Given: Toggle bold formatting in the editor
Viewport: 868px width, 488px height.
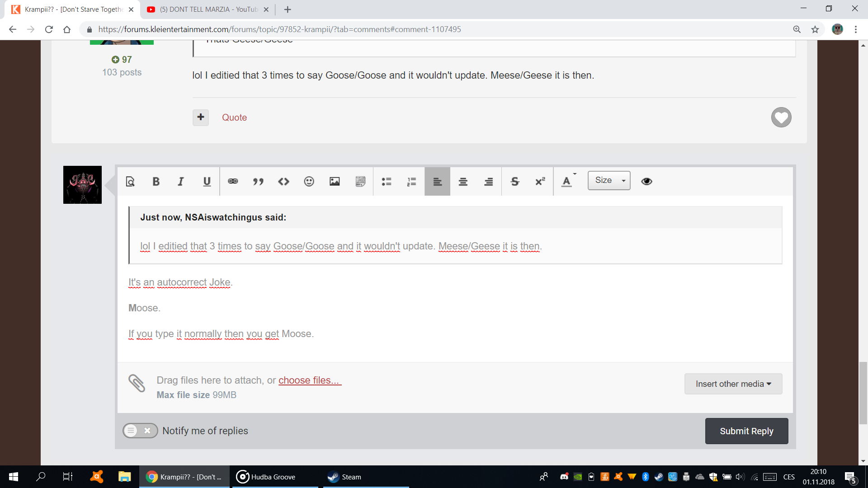Looking at the screenshot, I should [x=156, y=181].
